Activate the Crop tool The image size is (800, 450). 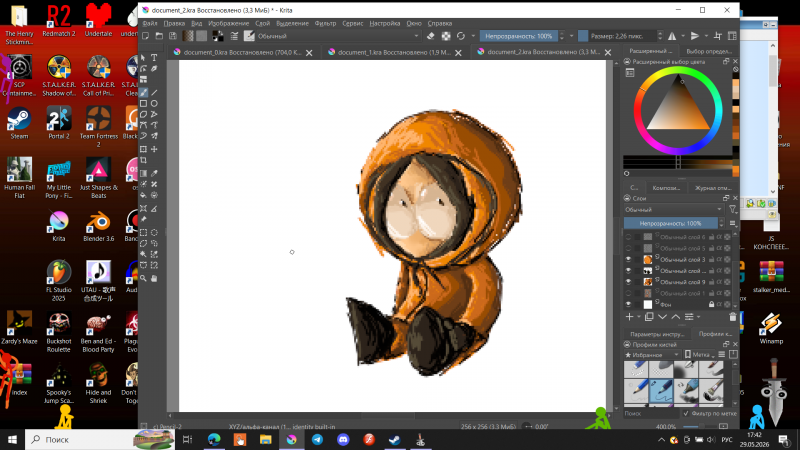tap(143, 161)
